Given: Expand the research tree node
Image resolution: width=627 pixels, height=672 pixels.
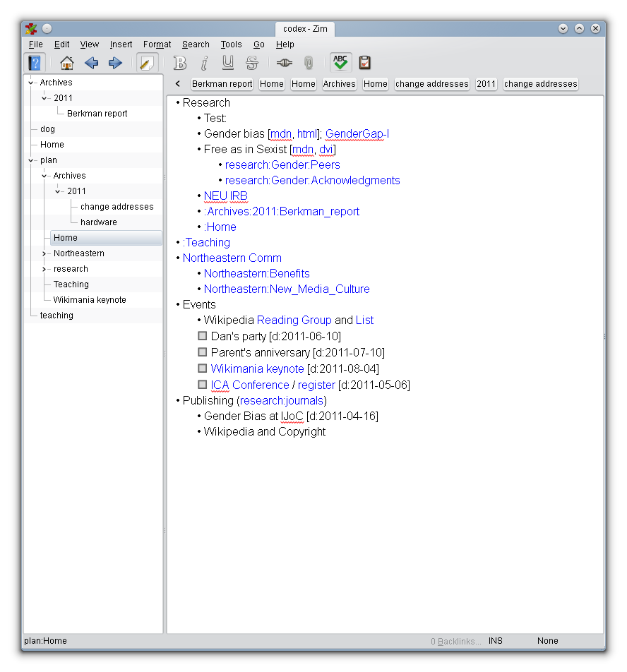Looking at the screenshot, I should coord(44,269).
